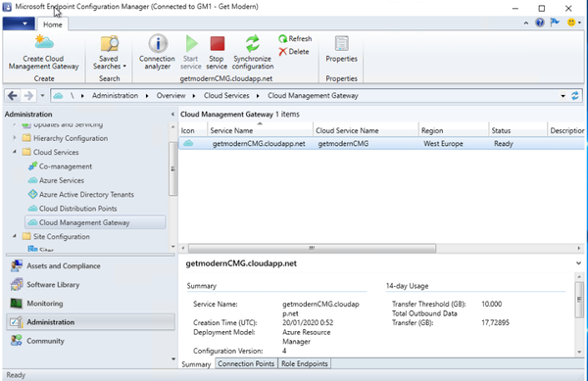Image resolution: width=588 pixels, height=381 pixels.
Task: Run Synchronize configuration
Action: tap(253, 53)
